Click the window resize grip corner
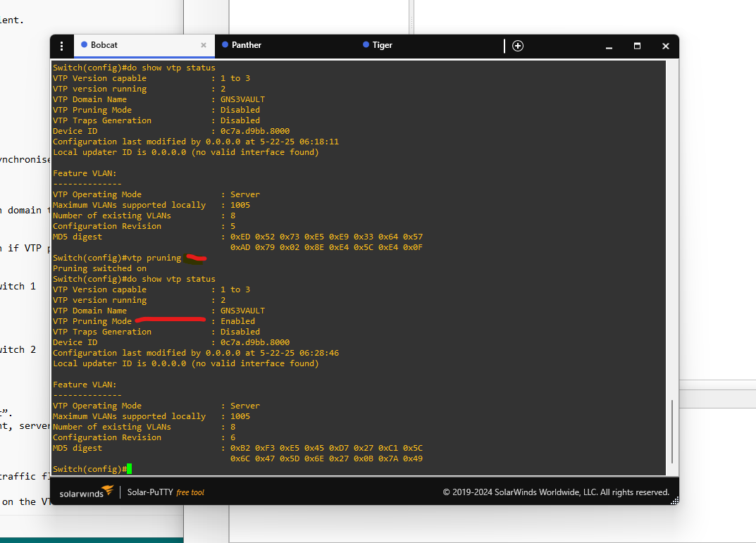The height and width of the screenshot is (543, 756). pos(674,501)
